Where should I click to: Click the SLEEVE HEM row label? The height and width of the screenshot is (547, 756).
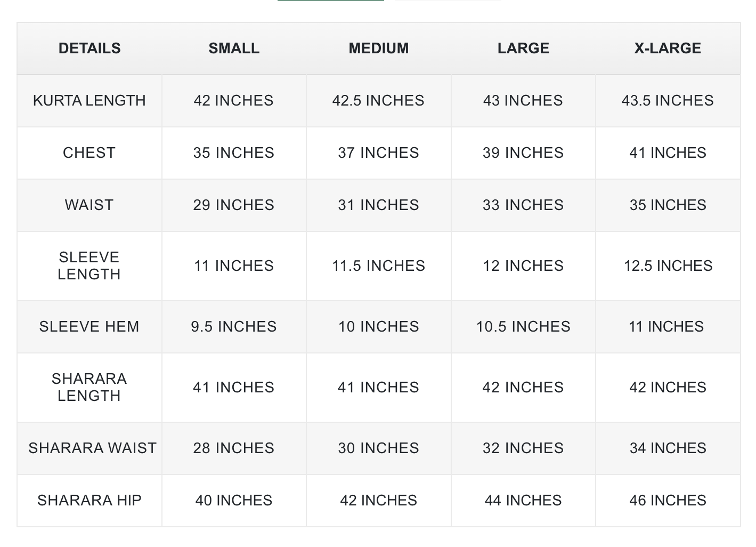[x=90, y=327]
